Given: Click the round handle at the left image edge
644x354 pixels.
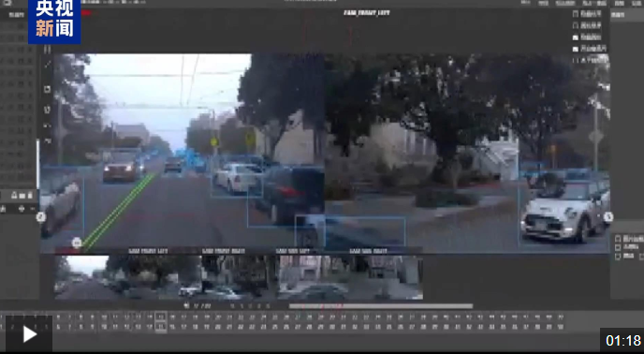Looking at the screenshot, I should pos(40,216).
